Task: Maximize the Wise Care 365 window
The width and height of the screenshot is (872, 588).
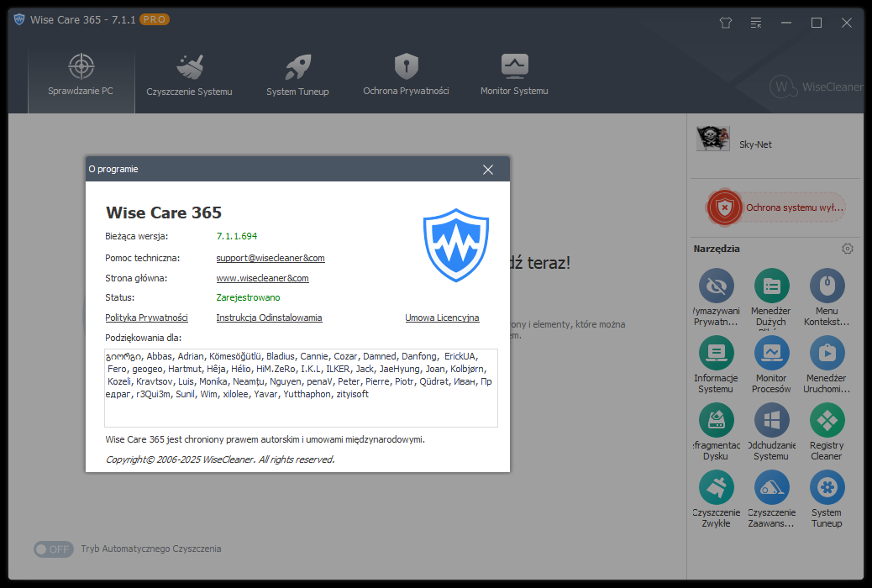Action: [x=817, y=23]
